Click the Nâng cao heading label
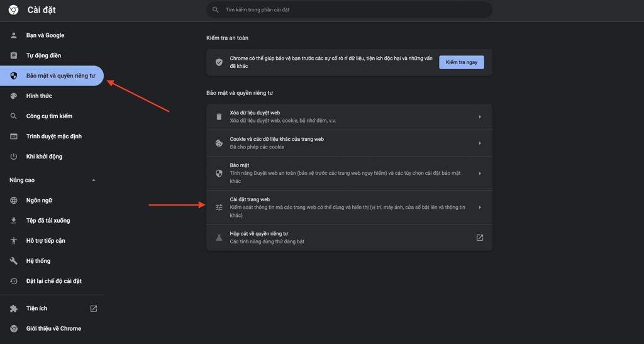Viewport: 644px width, 344px height. pos(22,180)
